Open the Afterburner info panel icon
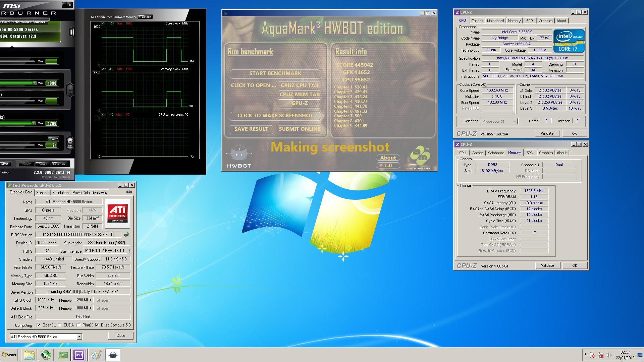644x362 pixels. pos(71,32)
